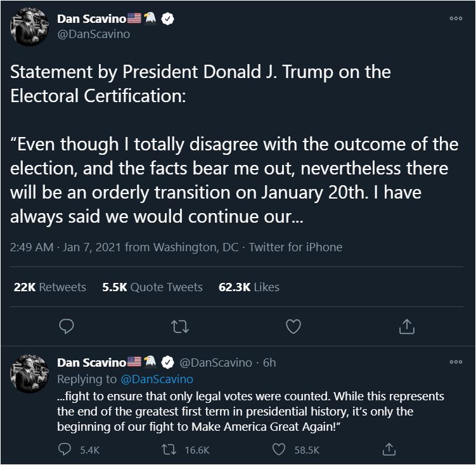Screen dimensions: 476x465
Task: Open the @DanScavino handle under main author name
Action: pos(93,34)
